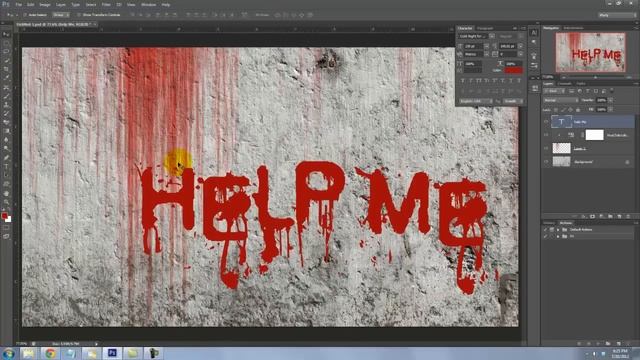Select the Dodge tool
The width and height of the screenshot is (640, 360).
pos(6,149)
